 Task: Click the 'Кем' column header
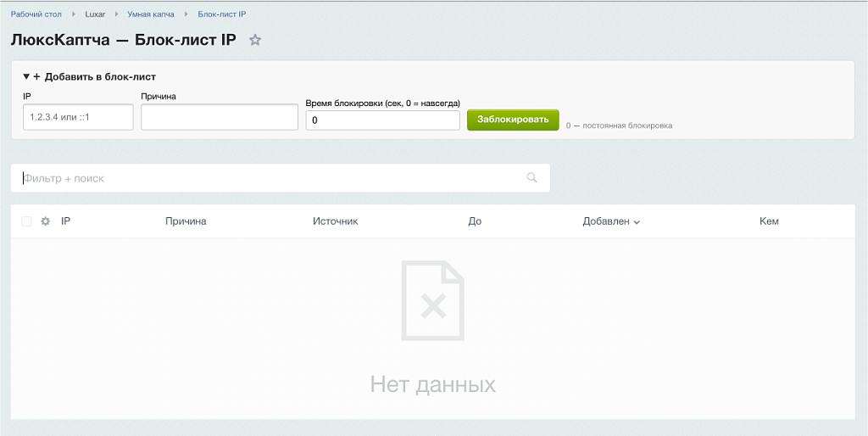[769, 221]
